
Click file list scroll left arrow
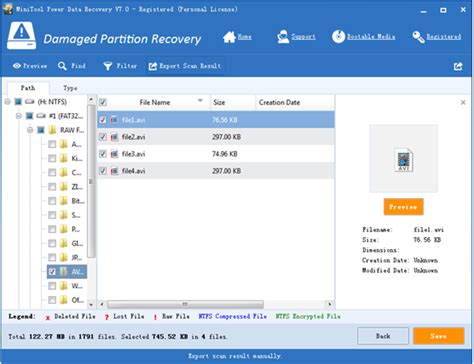(x=102, y=304)
